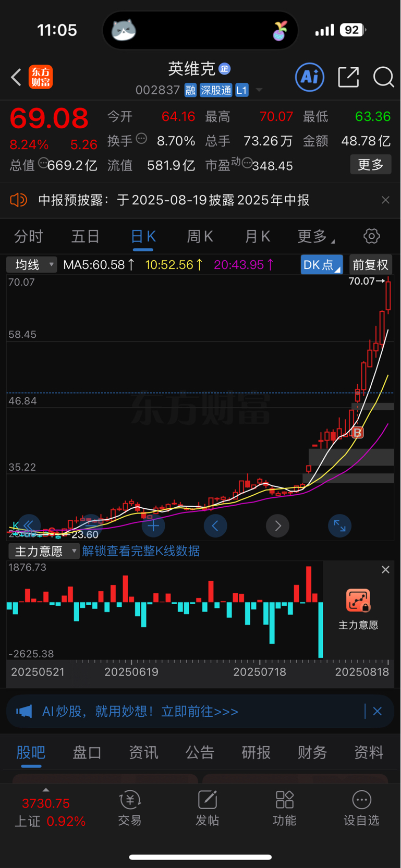Select the 股吧 tab

pyautogui.click(x=31, y=752)
